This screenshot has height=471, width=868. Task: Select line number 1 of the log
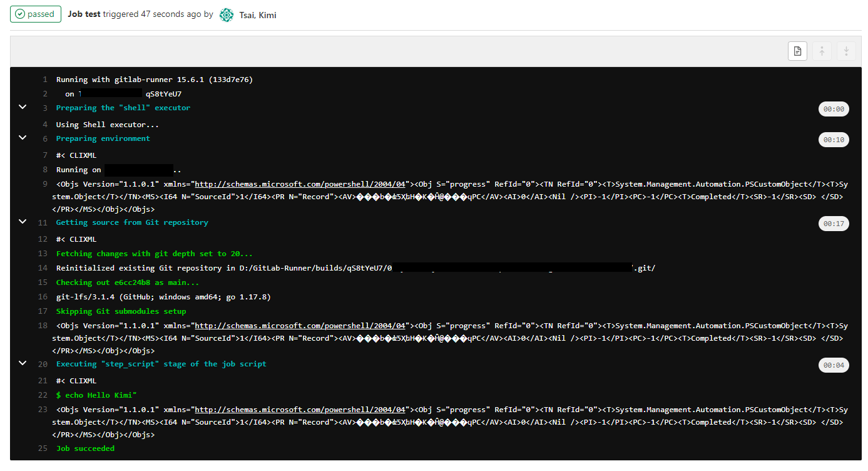coord(44,79)
